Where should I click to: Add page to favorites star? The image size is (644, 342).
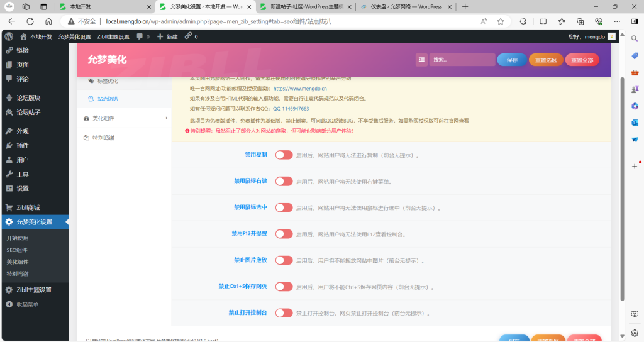tap(500, 21)
